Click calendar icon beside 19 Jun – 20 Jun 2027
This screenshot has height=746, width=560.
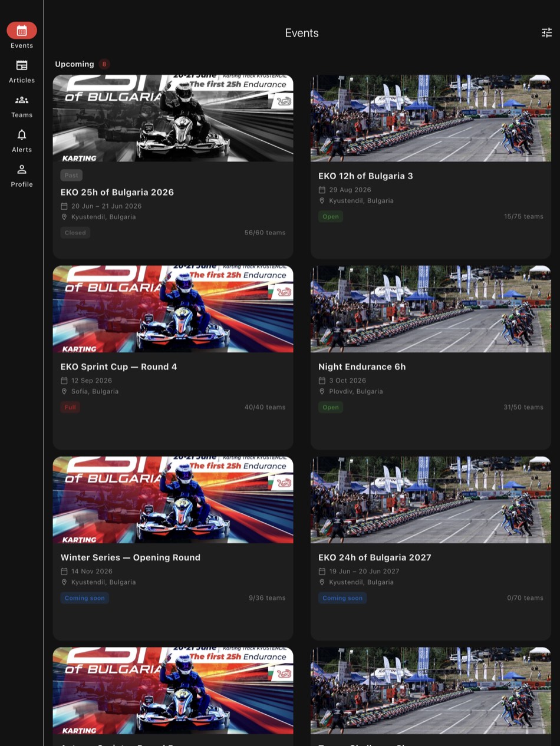coord(322,572)
